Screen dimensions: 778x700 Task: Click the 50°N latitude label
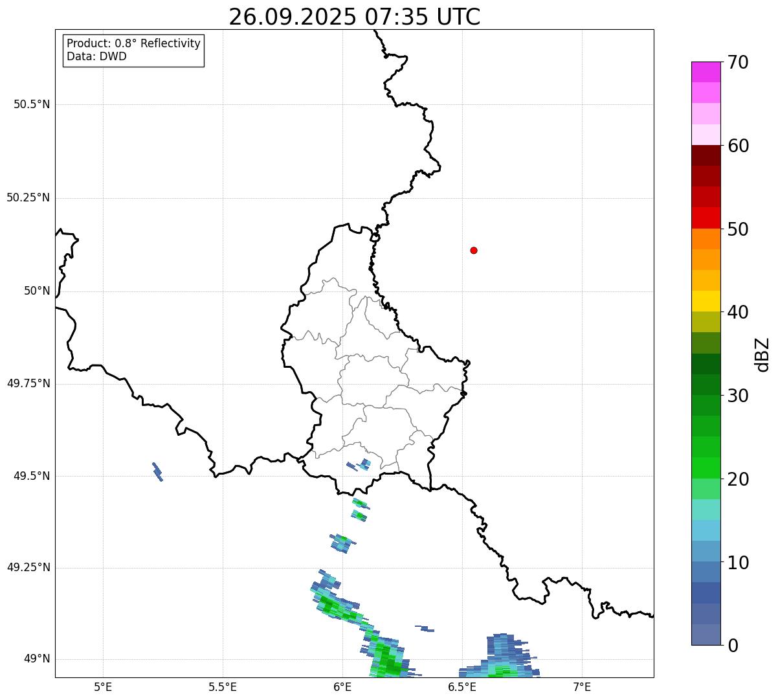[37, 291]
